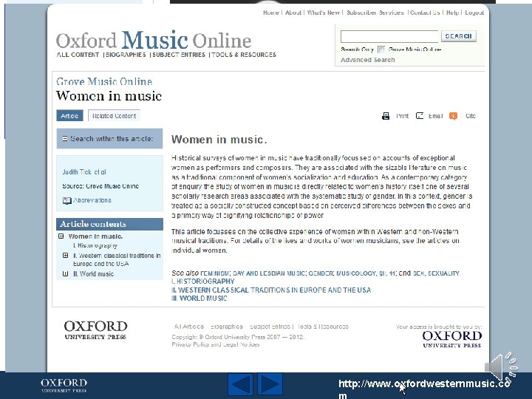Open I. HISTORIOGRAPHY section link
Screen dimensions: 532x399
(x=203, y=282)
